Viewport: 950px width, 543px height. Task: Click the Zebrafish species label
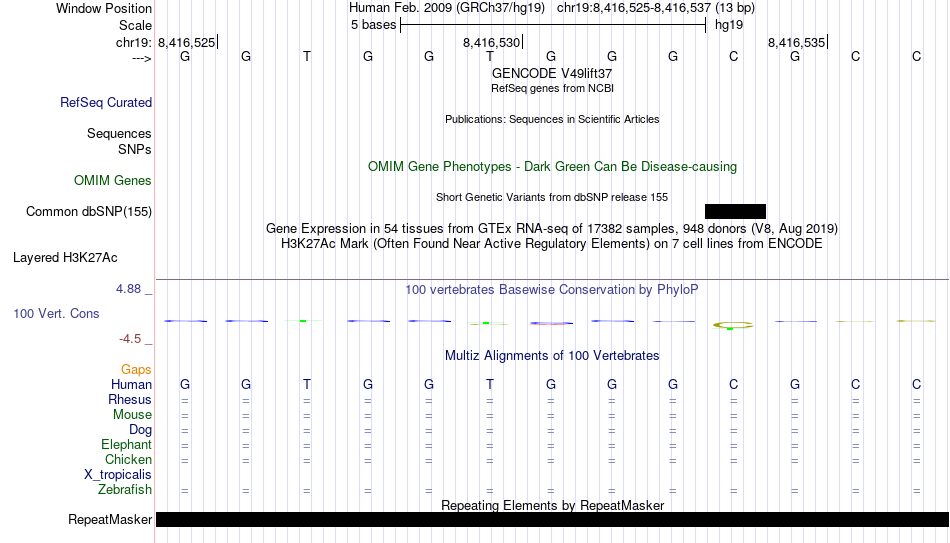(x=125, y=490)
